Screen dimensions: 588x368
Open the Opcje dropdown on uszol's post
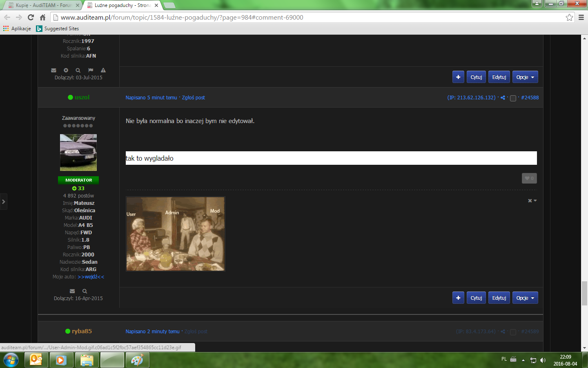click(525, 298)
